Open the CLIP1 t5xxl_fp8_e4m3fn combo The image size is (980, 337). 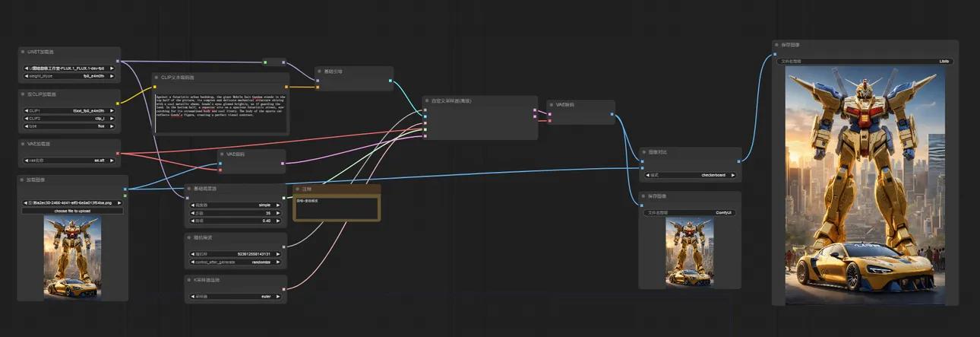pos(70,111)
